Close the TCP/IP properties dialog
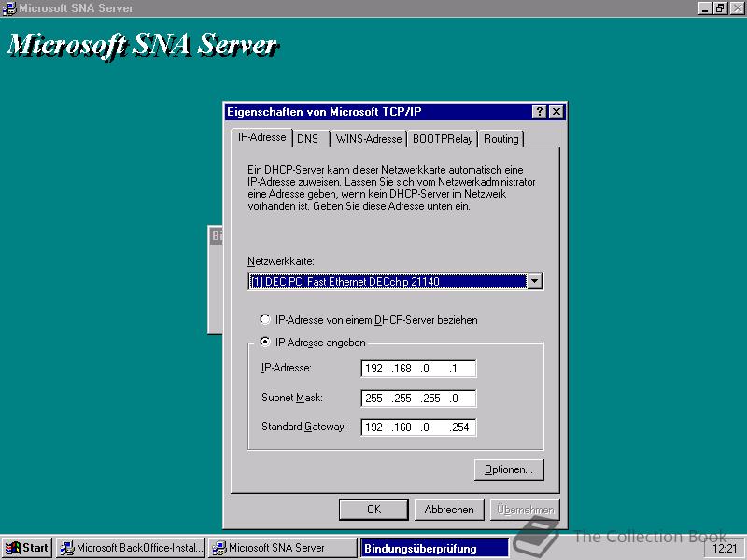This screenshot has height=560, width=747. (556, 111)
